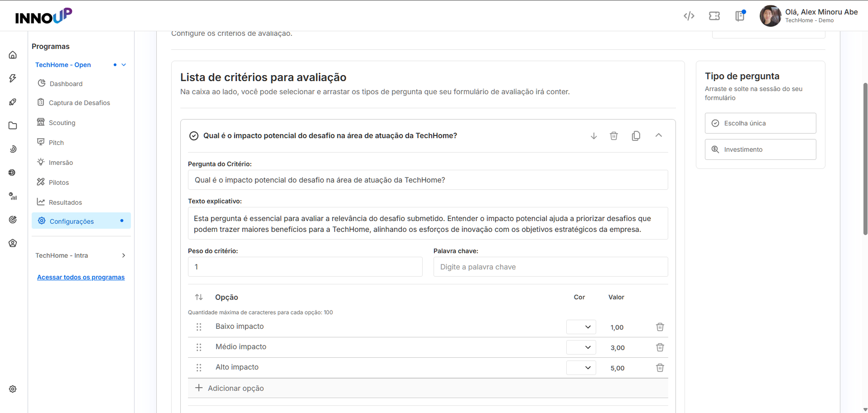Delete the Baixo impacto option
The height and width of the screenshot is (413, 868).
click(660, 327)
